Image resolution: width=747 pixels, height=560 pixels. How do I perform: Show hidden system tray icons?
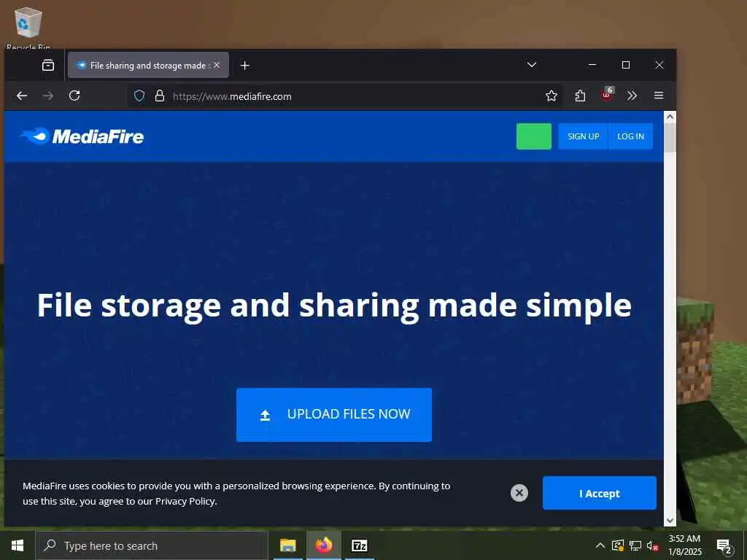600,545
